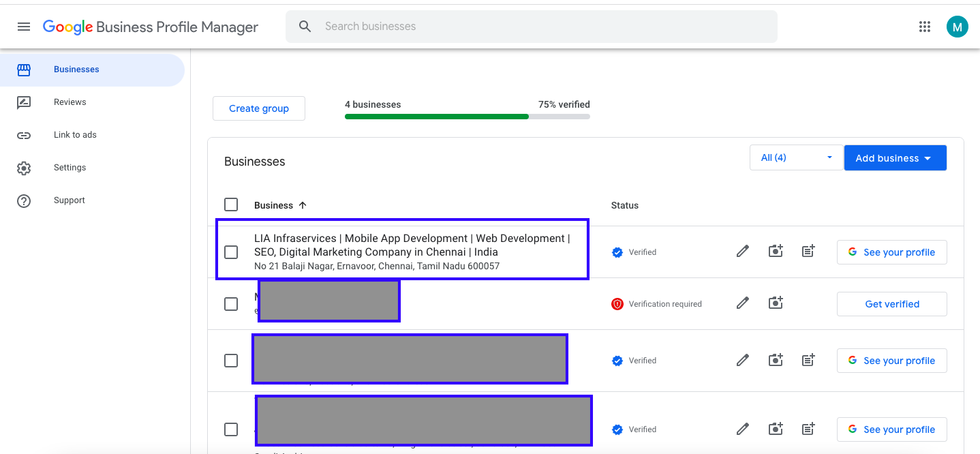Screen dimensions: 980x454
Task: Click the Create group button
Action: [x=259, y=108]
